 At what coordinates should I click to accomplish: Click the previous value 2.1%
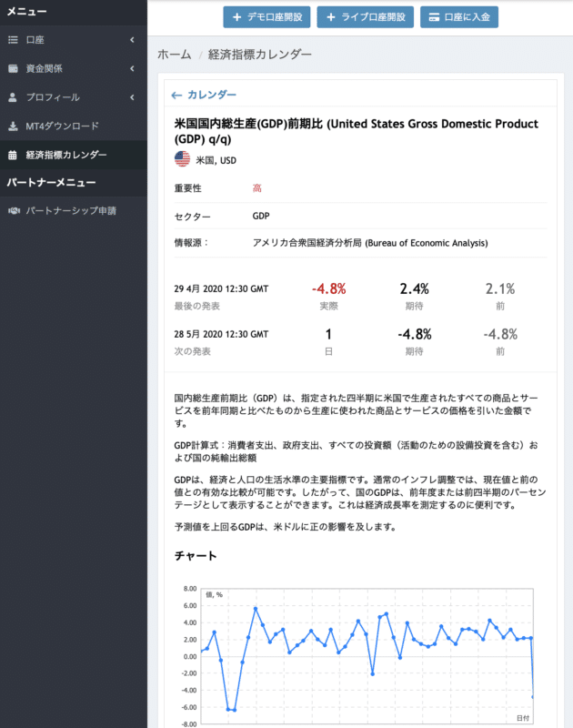pyautogui.click(x=500, y=288)
